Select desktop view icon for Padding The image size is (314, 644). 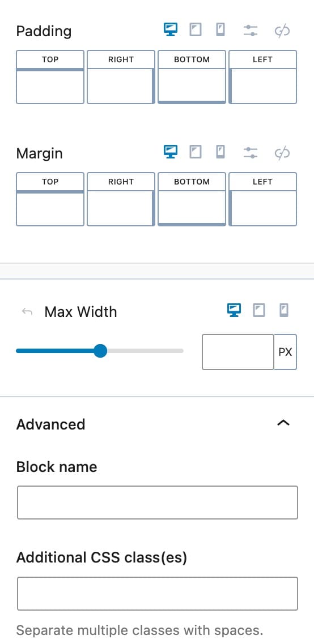click(171, 30)
